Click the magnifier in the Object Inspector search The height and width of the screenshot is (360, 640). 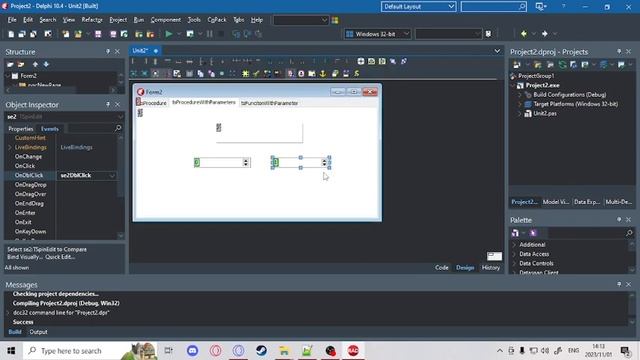[x=118, y=128]
